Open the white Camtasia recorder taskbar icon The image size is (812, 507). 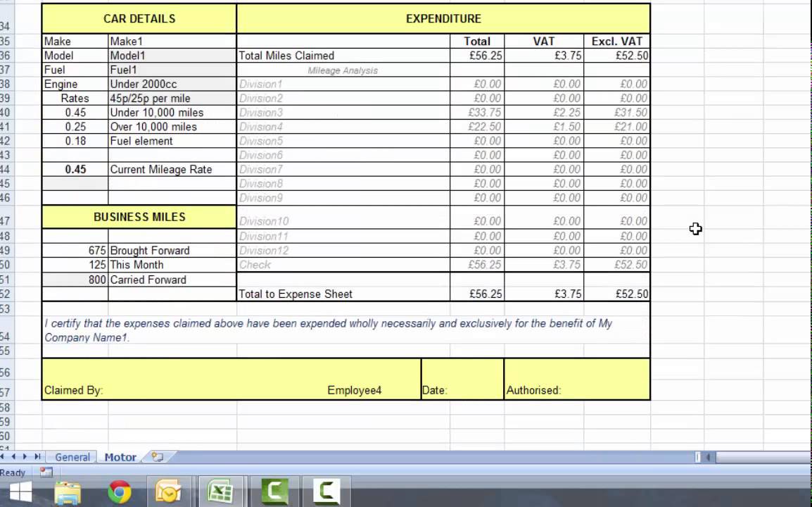[x=326, y=492]
